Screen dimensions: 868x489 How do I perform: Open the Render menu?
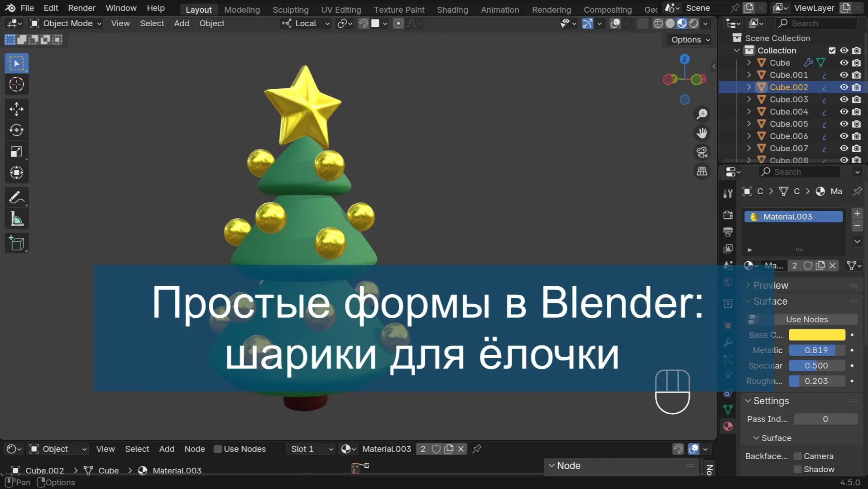tap(81, 8)
